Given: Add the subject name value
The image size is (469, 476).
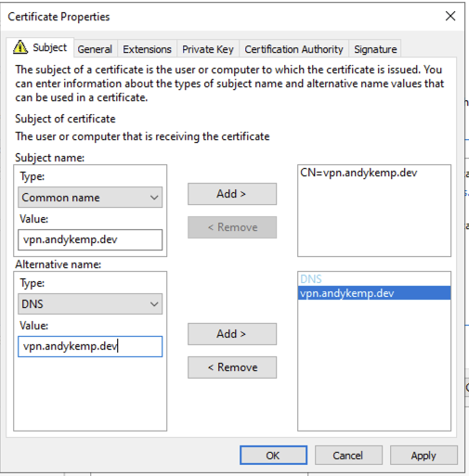Looking at the screenshot, I should [232, 194].
